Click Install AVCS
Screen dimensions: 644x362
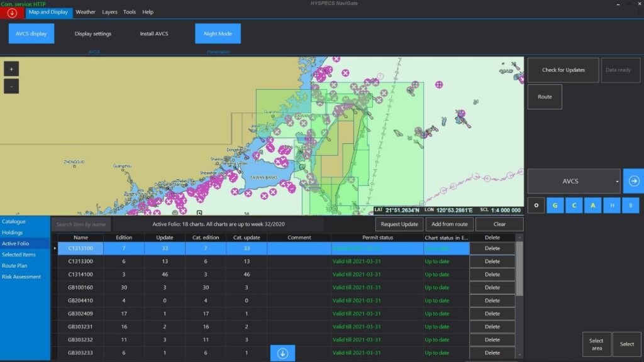tap(154, 34)
